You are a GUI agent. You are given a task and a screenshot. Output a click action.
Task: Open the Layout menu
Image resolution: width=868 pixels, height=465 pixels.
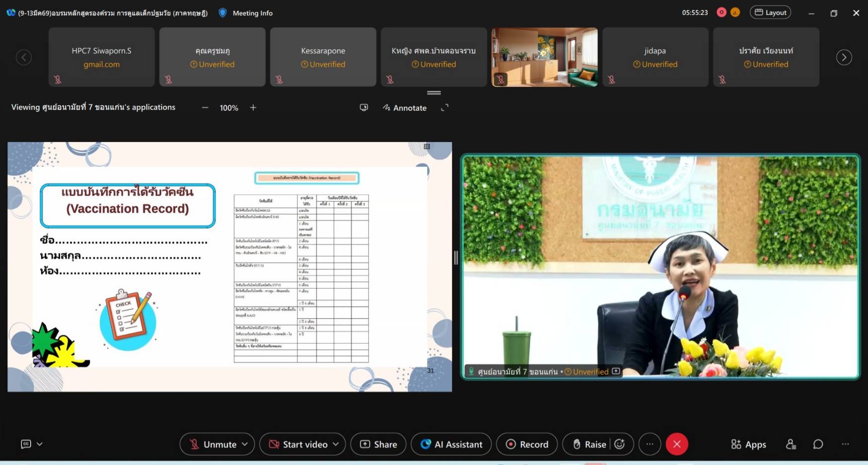[x=770, y=12]
